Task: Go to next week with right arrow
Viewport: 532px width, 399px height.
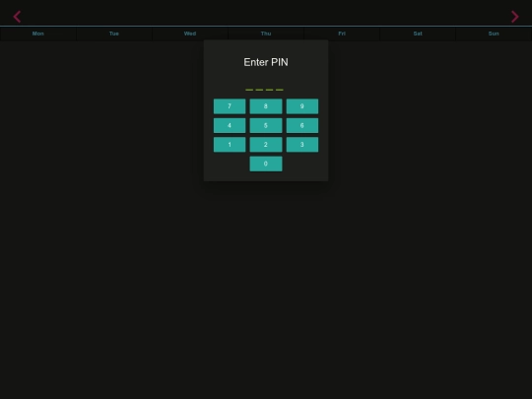Action: [514, 17]
